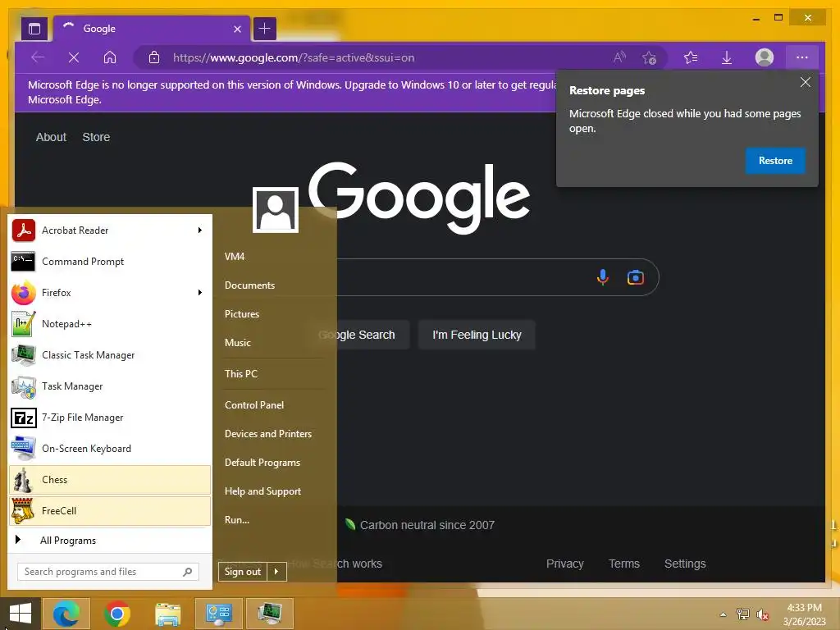View site information via the lock icon
Viewport: 840px width, 630px height.
click(154, 57)
